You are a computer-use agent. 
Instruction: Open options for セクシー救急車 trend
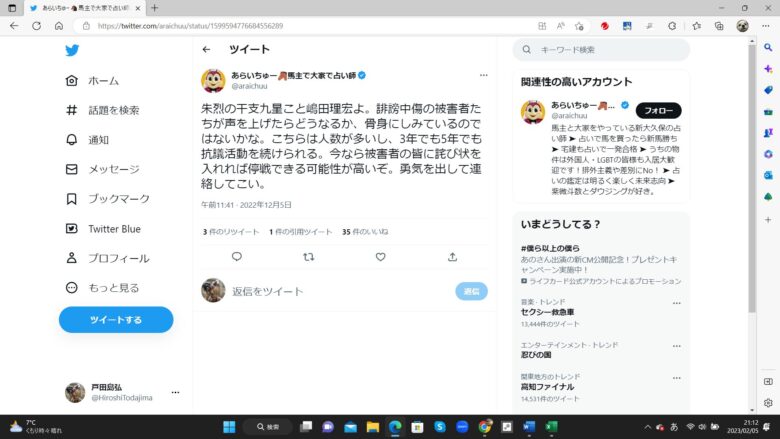pos(677,303)
